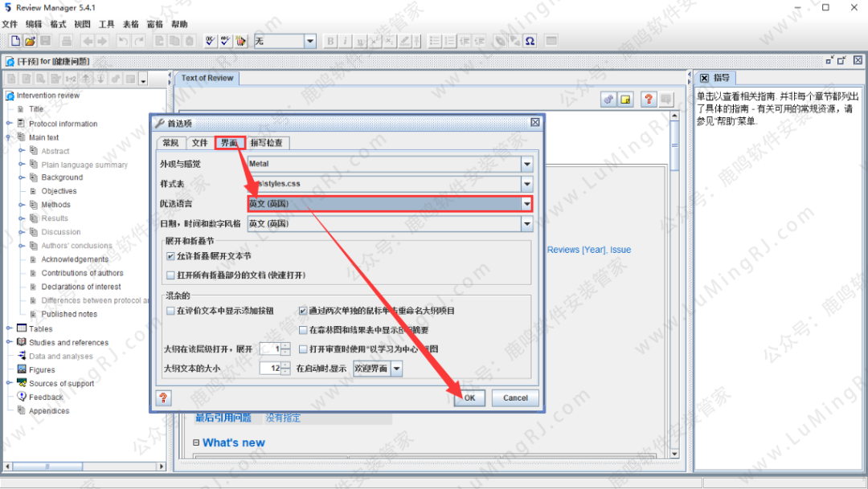Increase 大纲文本的大小 spinner value
This screenshot has height=489, width=868.
tap(286, 365)
